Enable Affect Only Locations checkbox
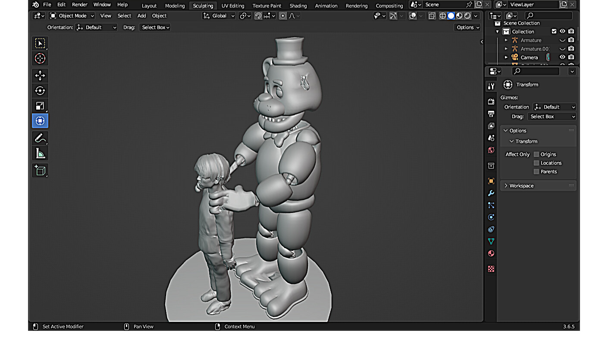 pyautogui.click(x=536, y=163)
